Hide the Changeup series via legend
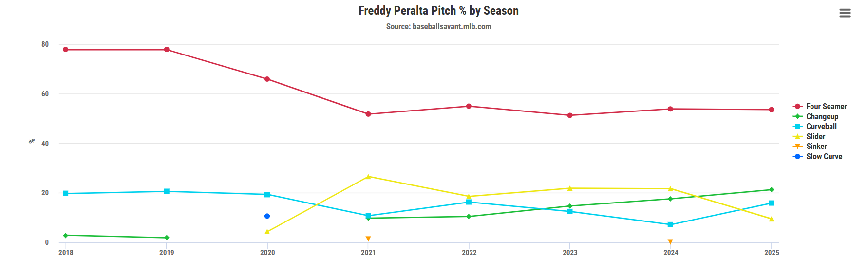The width and height of the screenshot is (868, 258). coord(822,117)
